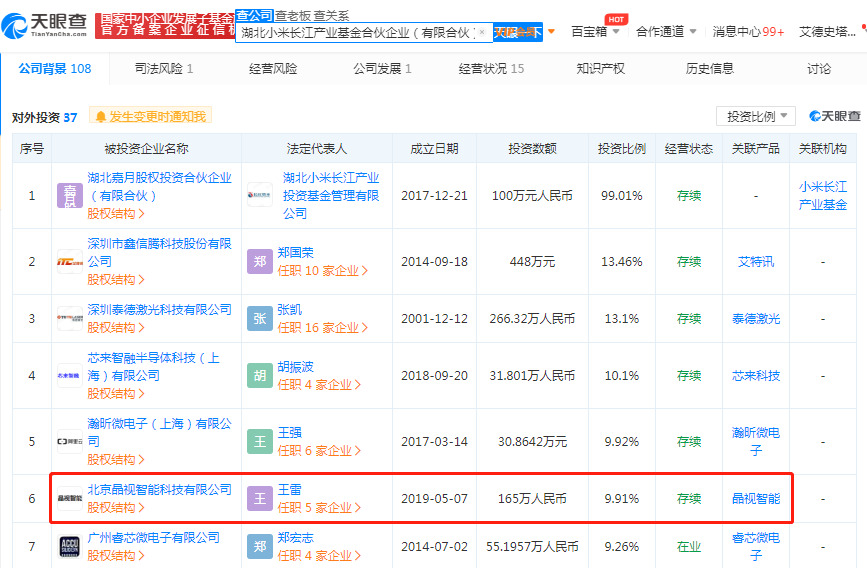Open 广州睿芯微电子有限公司 link

(x=153, y=538)
